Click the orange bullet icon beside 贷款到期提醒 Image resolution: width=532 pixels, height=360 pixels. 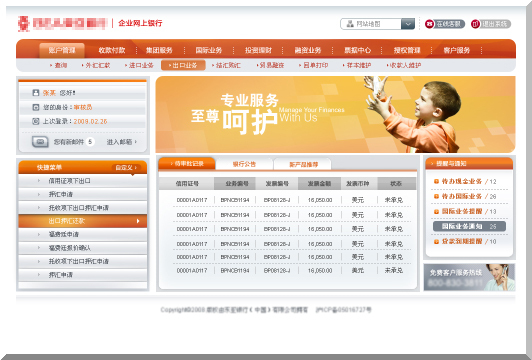(436, 242)
